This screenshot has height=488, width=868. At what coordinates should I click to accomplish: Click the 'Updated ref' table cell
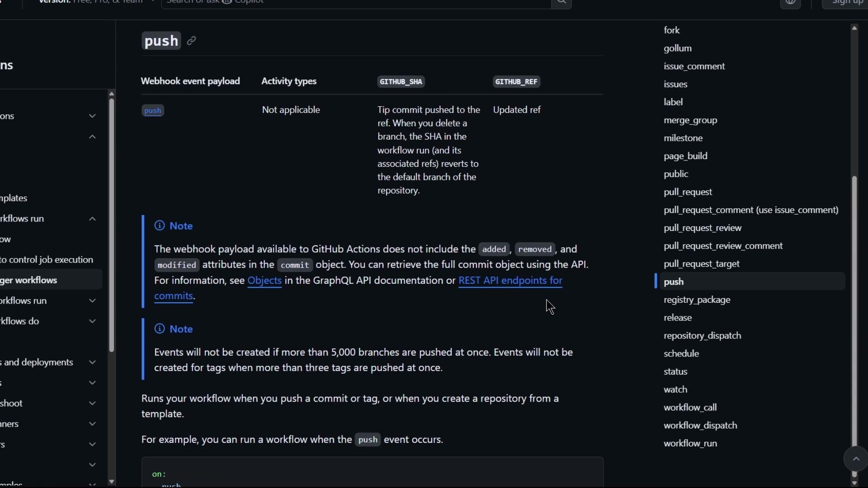click(x=517, y=110)
